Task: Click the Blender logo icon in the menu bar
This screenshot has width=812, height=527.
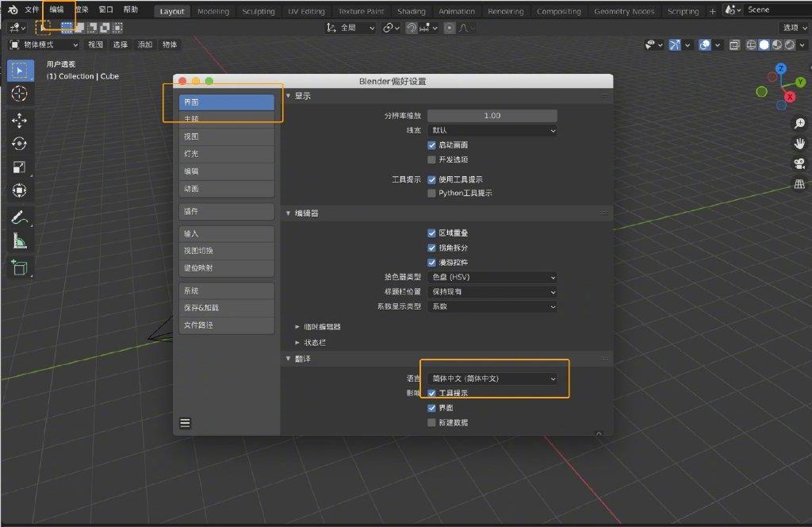Action: (13, 10)
